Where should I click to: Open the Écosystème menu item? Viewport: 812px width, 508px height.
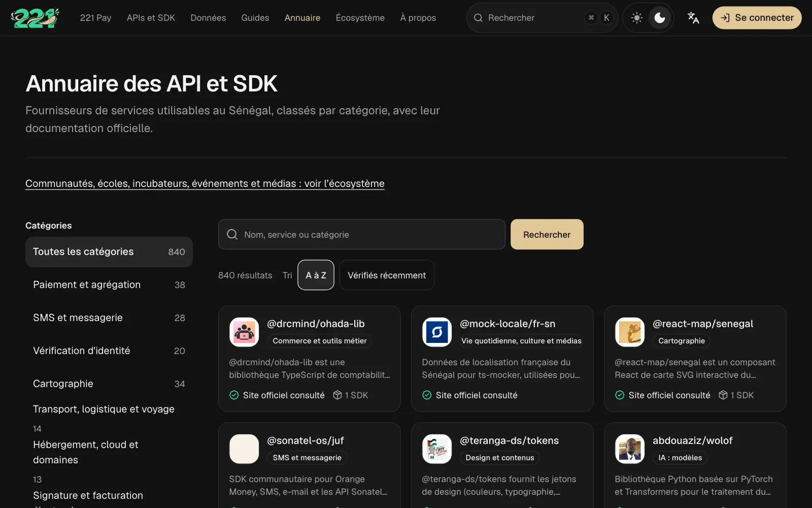[360, 18]
